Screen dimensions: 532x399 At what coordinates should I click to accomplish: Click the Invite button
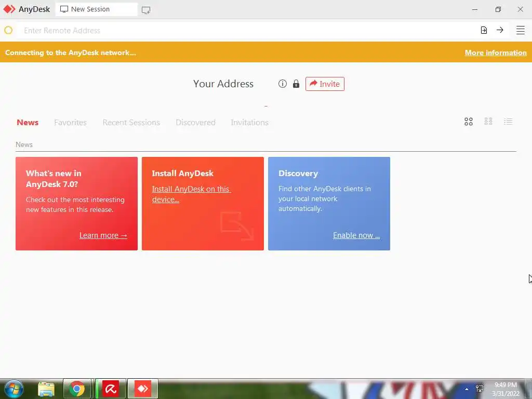[325, 84]
